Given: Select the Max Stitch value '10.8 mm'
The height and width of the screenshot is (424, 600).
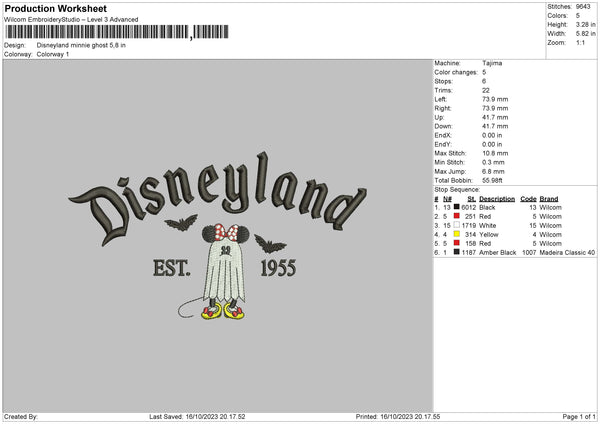Looking at the screenshot, I should click(495, 153).
